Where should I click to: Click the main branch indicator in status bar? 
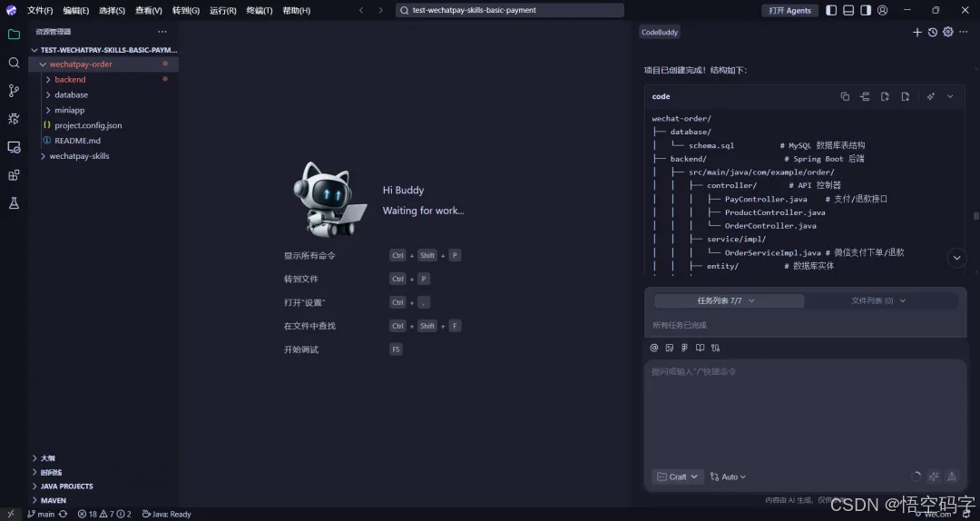point(41,514)
